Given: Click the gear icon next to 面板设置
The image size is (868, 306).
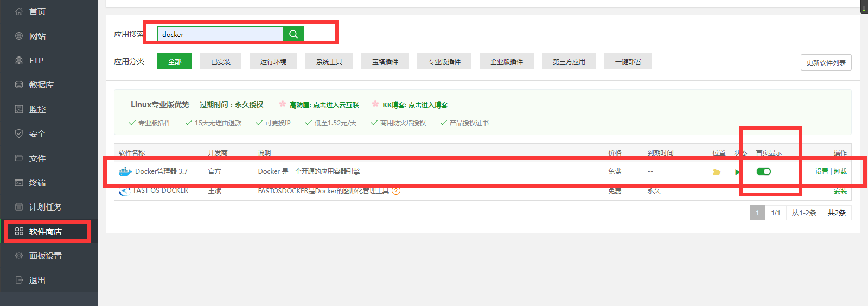Looking at the screenshot, I should pos(19,256).
